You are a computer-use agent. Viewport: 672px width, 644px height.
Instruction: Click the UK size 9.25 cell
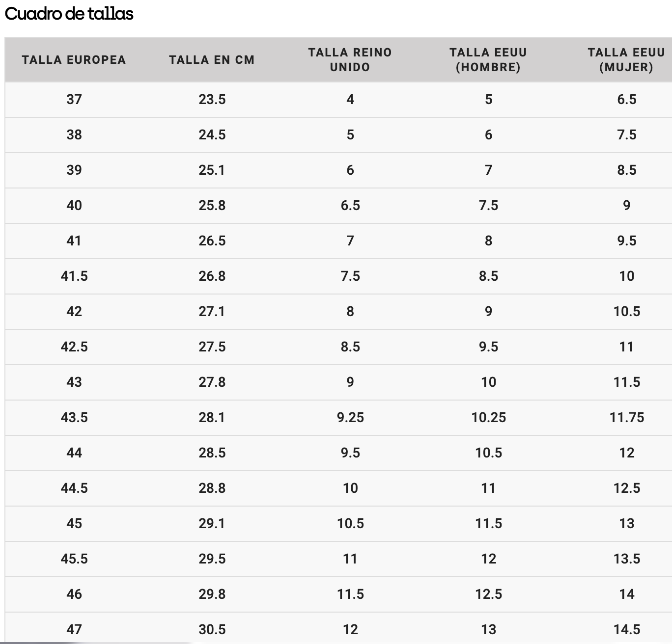[x=350, y=417]
